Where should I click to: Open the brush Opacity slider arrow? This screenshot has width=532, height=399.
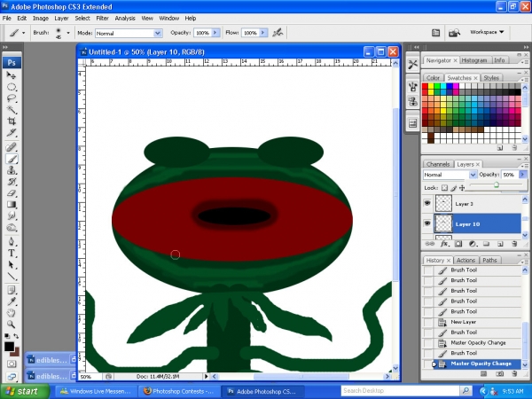coord(215,33)
